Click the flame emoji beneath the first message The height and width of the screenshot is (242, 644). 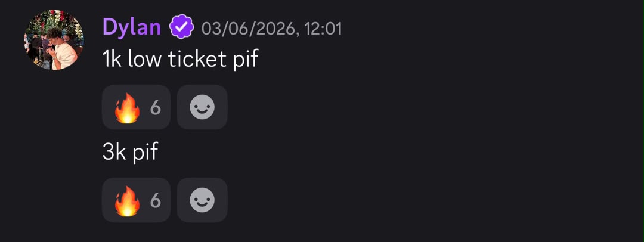pos(128,108)
